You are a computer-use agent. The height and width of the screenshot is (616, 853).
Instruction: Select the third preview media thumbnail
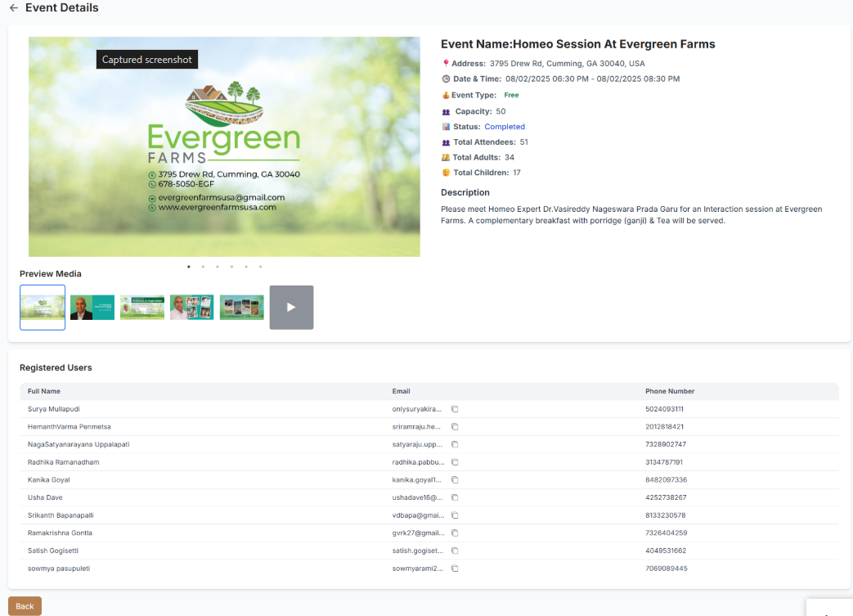tap(142, 308)
